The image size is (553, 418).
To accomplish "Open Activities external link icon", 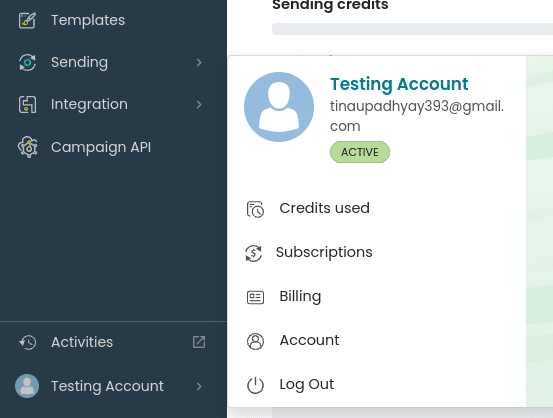I will (x=199, y=342).
